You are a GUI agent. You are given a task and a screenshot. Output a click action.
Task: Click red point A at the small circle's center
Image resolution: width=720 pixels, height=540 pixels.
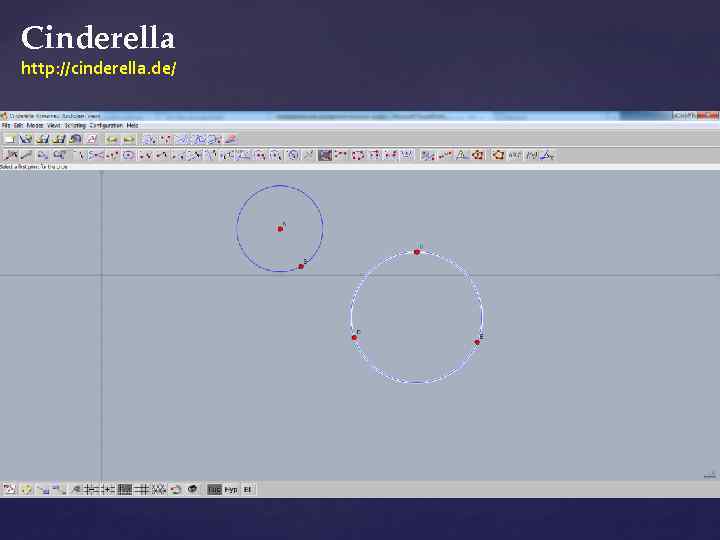[280, 229]
